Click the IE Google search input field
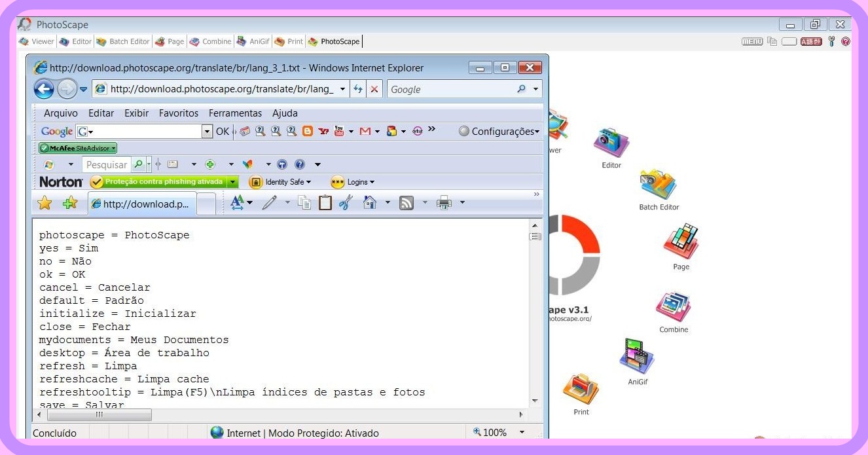 point(451,89)
